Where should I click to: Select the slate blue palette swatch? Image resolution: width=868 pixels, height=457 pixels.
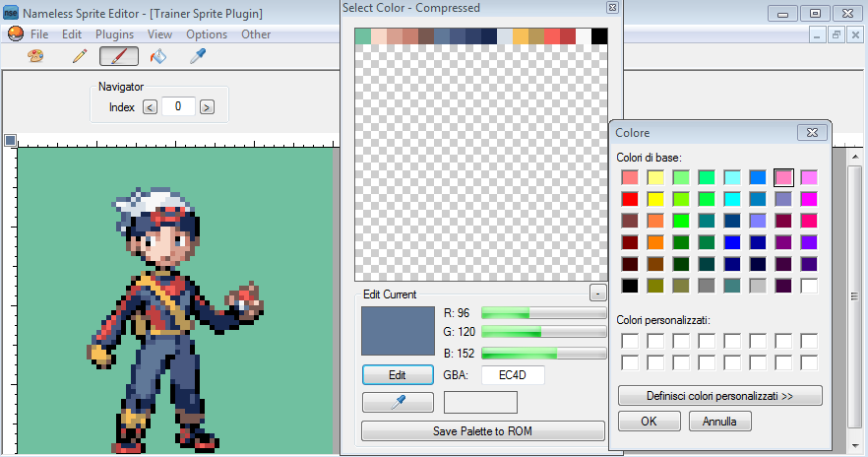pos(442,36)
